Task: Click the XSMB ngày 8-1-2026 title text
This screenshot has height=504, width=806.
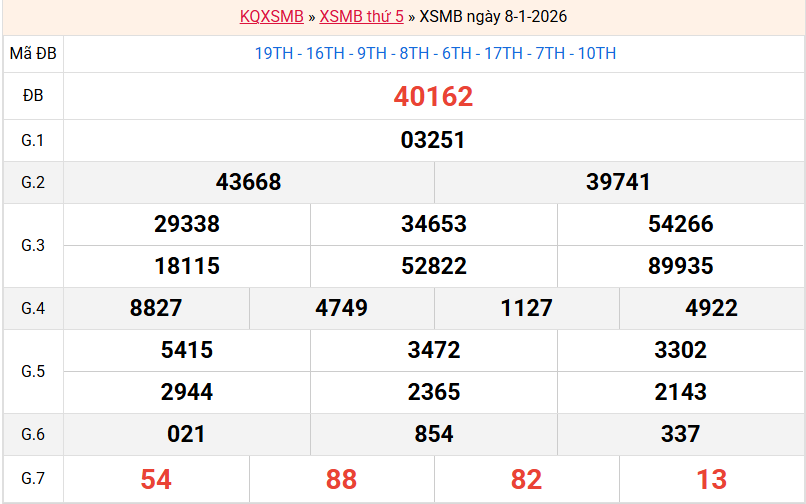Action: point(493,16)
